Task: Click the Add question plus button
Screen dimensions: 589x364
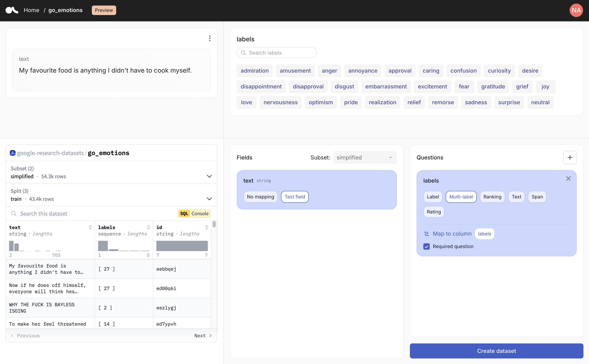Action: (x=570, y=157)
